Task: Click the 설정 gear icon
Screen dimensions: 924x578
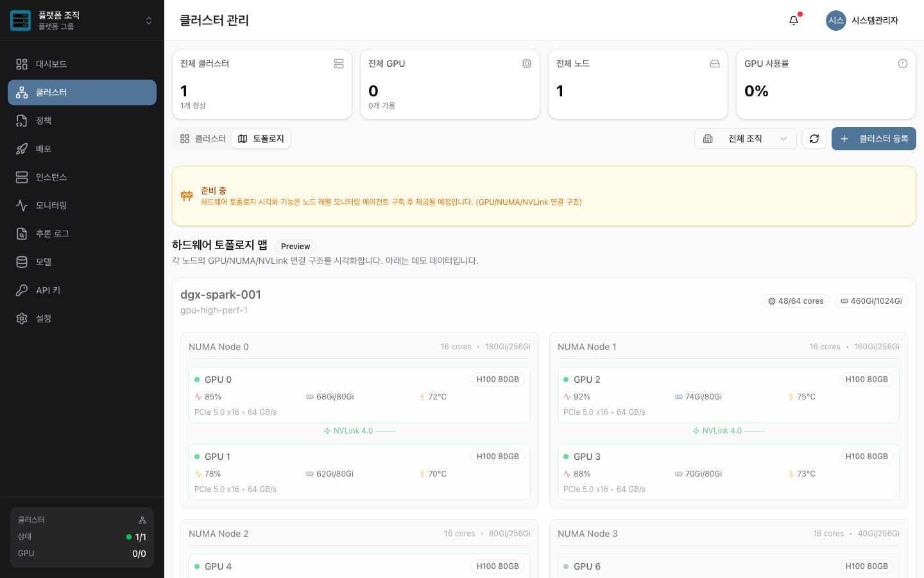Action: pyautogui.click(x=22, y=319)
